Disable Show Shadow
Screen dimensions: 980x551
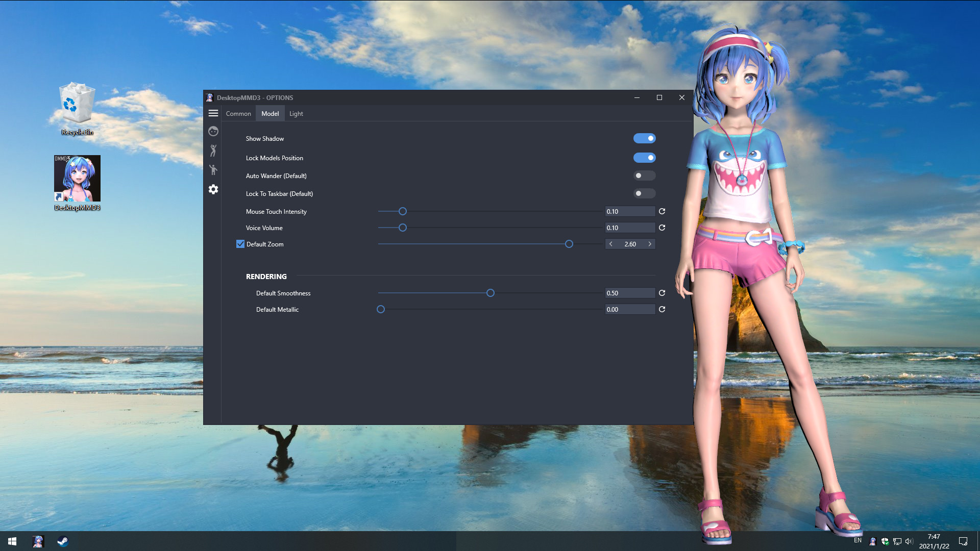coord(645,138)
